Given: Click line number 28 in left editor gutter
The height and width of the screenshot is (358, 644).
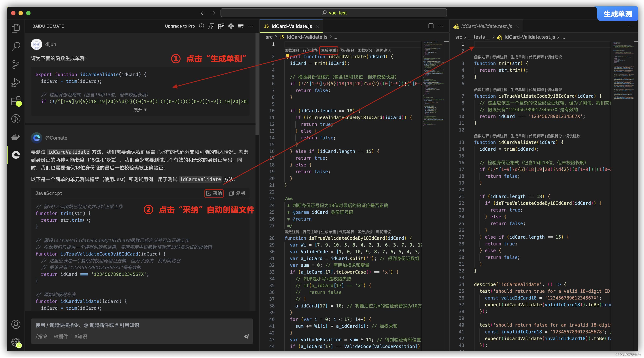Looking at the screenshot, I should [272, 238].
